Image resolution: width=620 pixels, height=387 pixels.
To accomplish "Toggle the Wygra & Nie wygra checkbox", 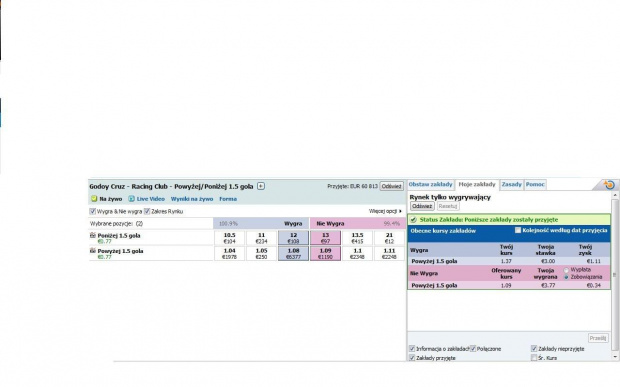I will [x=93, y=211].
